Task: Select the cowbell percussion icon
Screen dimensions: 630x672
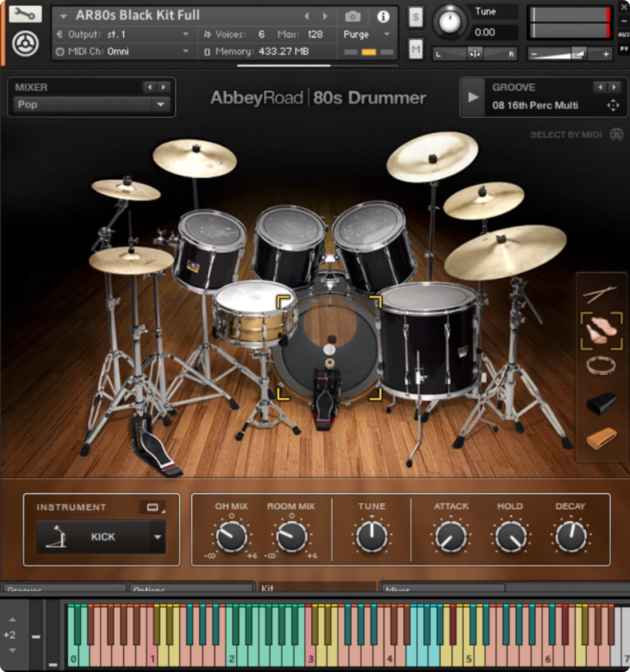Action: click(x=602, y=403)
